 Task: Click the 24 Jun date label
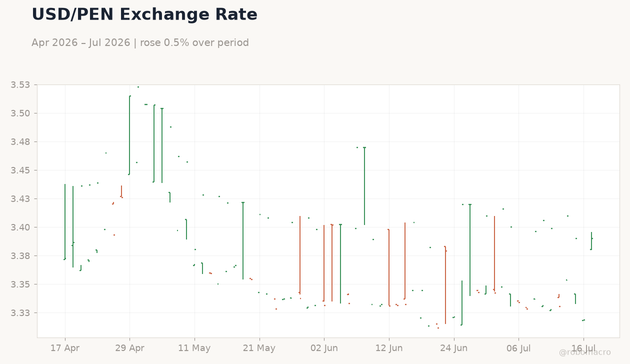(x=454, y=348)
